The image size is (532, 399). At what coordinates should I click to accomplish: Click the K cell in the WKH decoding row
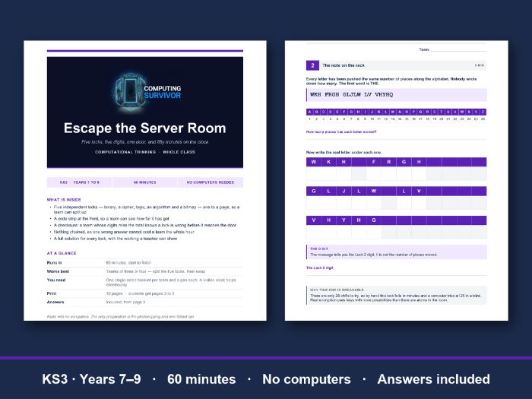329,162
